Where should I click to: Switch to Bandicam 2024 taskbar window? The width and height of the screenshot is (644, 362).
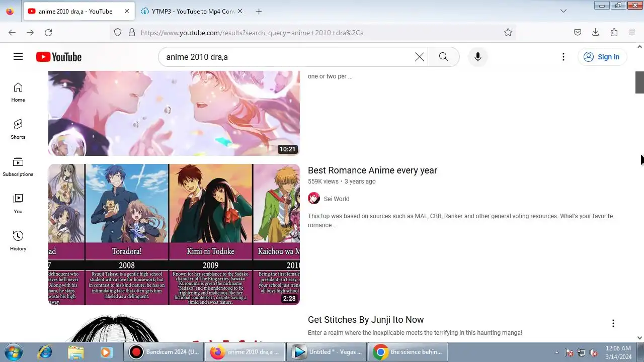[x=164, y=352]
